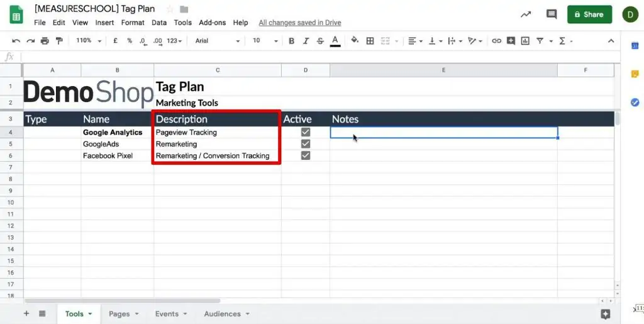Click the horizontal scrollbar thumb
Image resolution: width=644 pixels, height=324 pixels.
click(x=121, y=301)
